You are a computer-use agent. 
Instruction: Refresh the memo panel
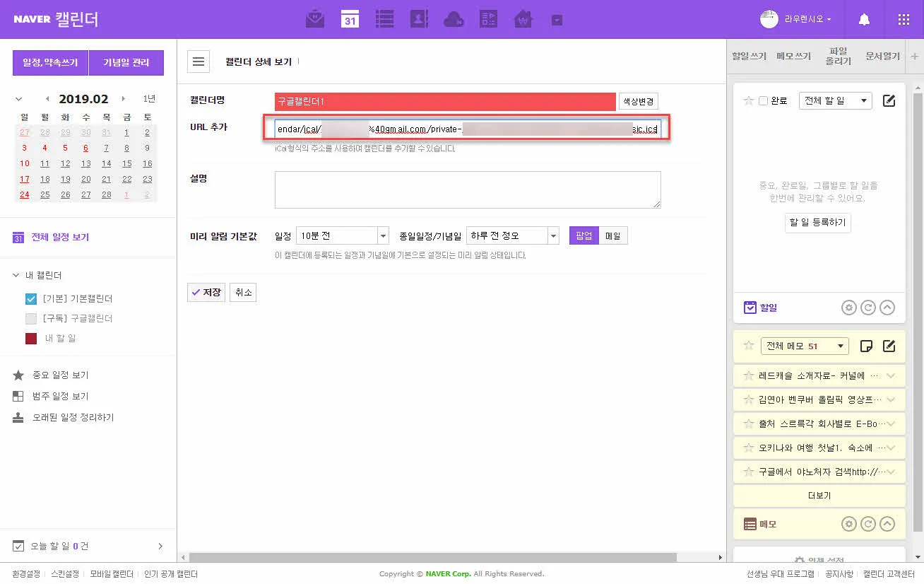pyautogui.click(x=868, y=524)
